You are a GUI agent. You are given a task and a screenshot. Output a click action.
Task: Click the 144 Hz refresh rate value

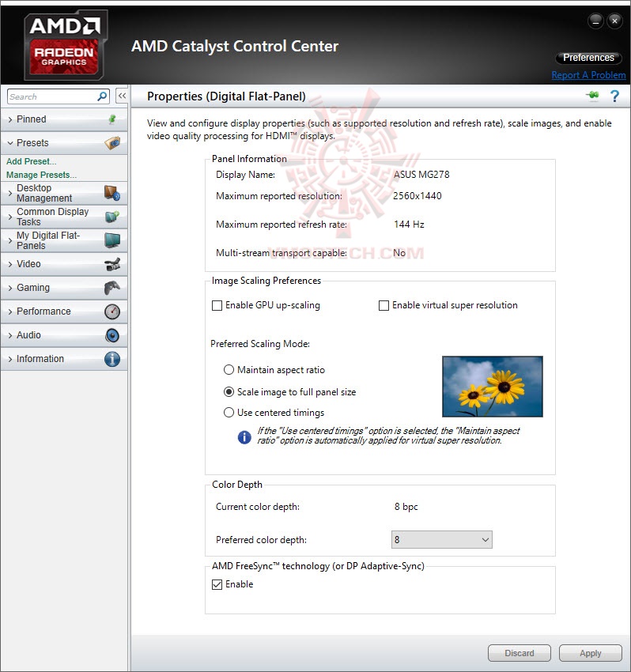(409, 225)
